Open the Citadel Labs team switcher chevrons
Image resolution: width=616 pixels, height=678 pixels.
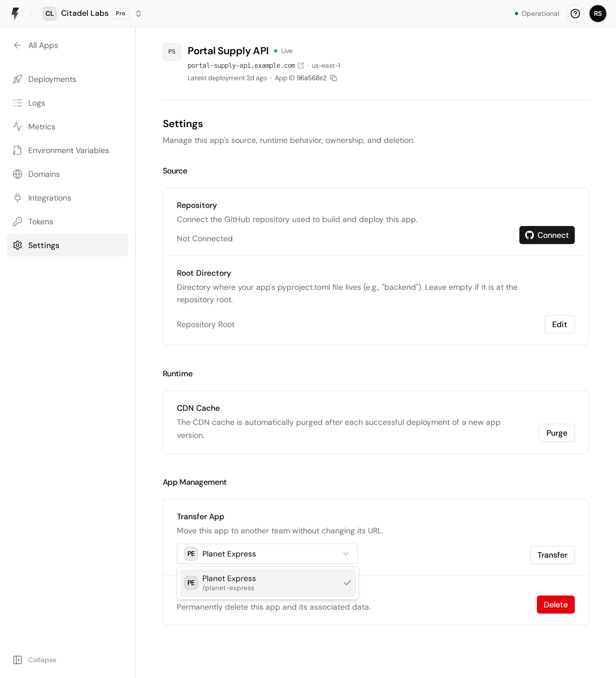point(138,14)
